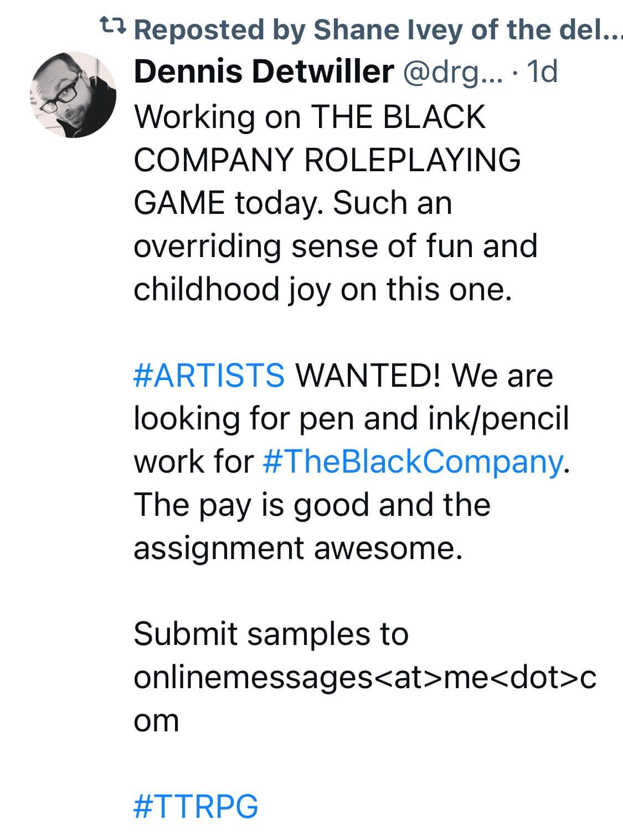Click the Dennis Detwiller display name
The image size is (623, 840).
(x=264, y=72)
